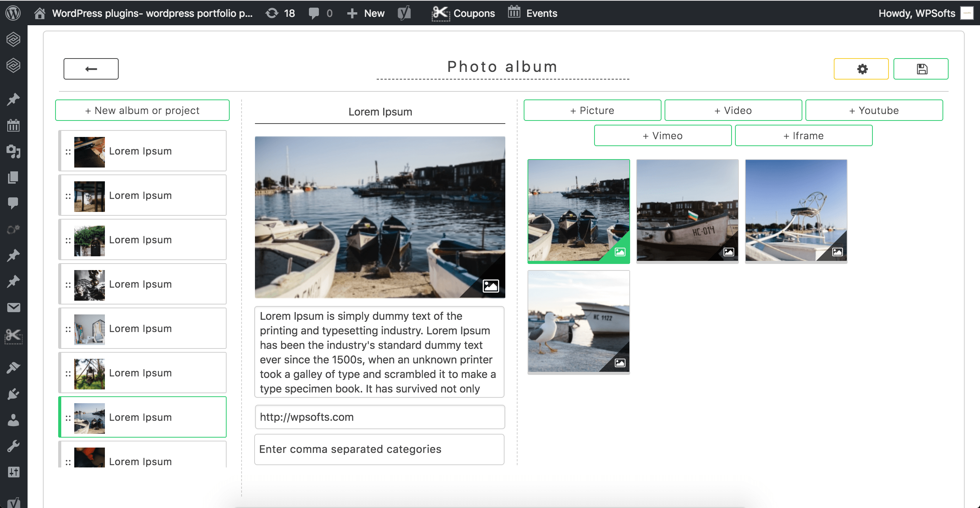Screen dimensions: 980x508
Task: Add a Picture to the album
Action: 592,111
